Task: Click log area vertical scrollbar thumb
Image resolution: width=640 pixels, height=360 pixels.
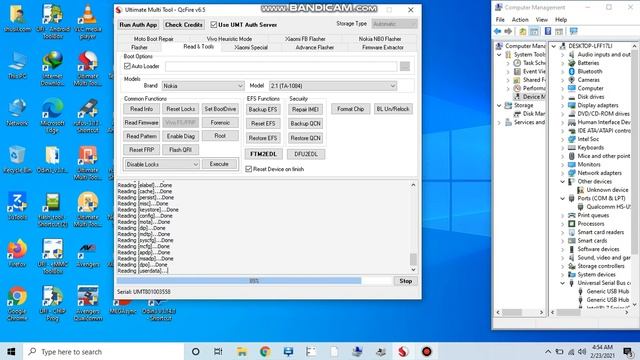Action: pos(413,259)
